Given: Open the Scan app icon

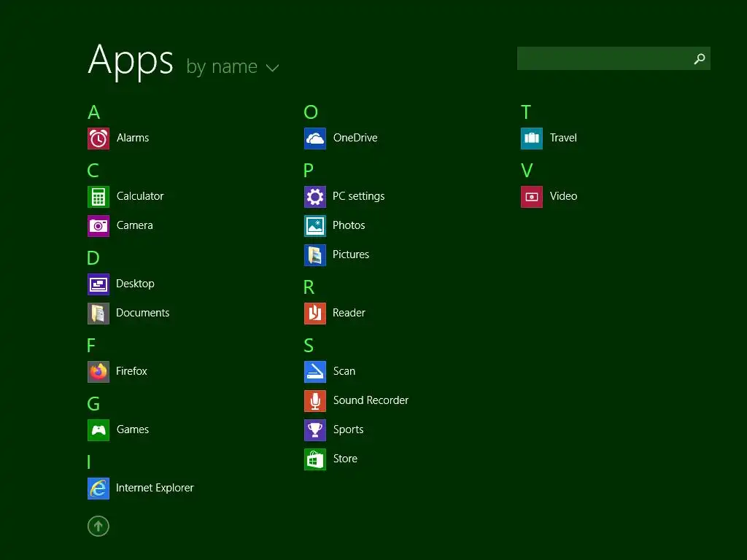Looking at the screenshot, I should 315,371.
